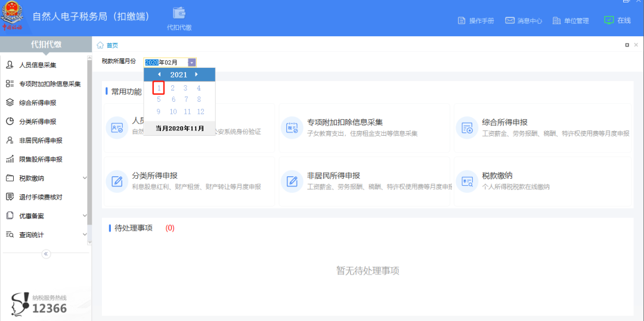The image size is (644, 321).
Task: Select month 1 in the calendar
Action: point(159,88)
